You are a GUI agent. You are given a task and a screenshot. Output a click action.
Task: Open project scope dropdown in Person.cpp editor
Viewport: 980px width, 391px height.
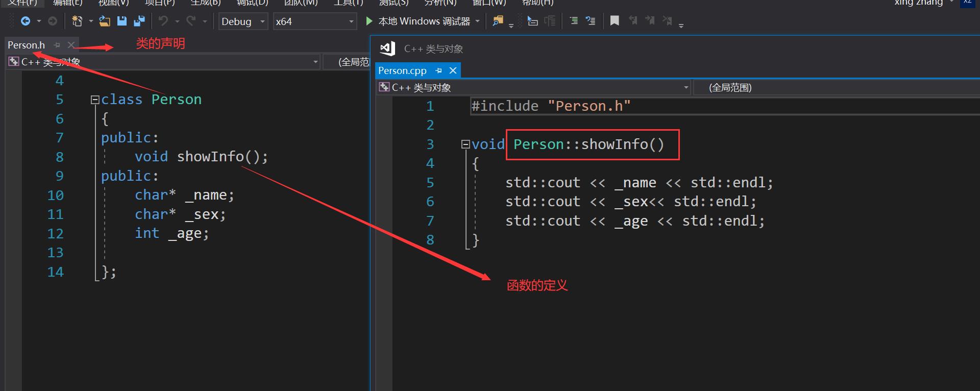534,87
